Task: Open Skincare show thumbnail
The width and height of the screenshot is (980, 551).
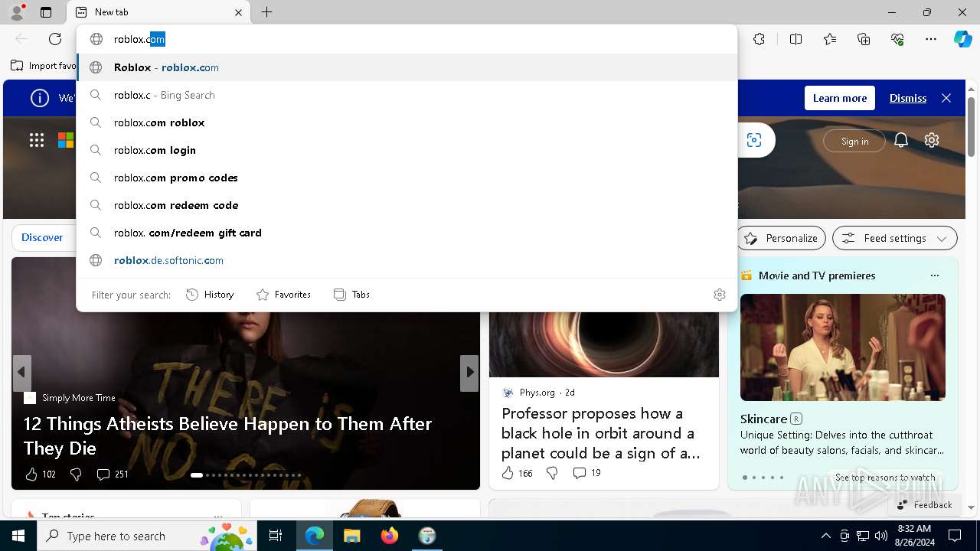Action: click(843, 347)
